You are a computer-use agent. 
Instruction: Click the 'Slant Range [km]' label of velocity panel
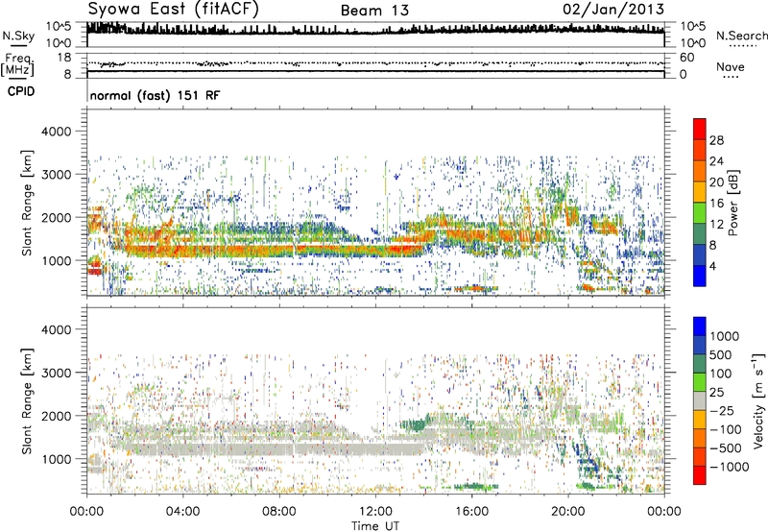(26, 401)
